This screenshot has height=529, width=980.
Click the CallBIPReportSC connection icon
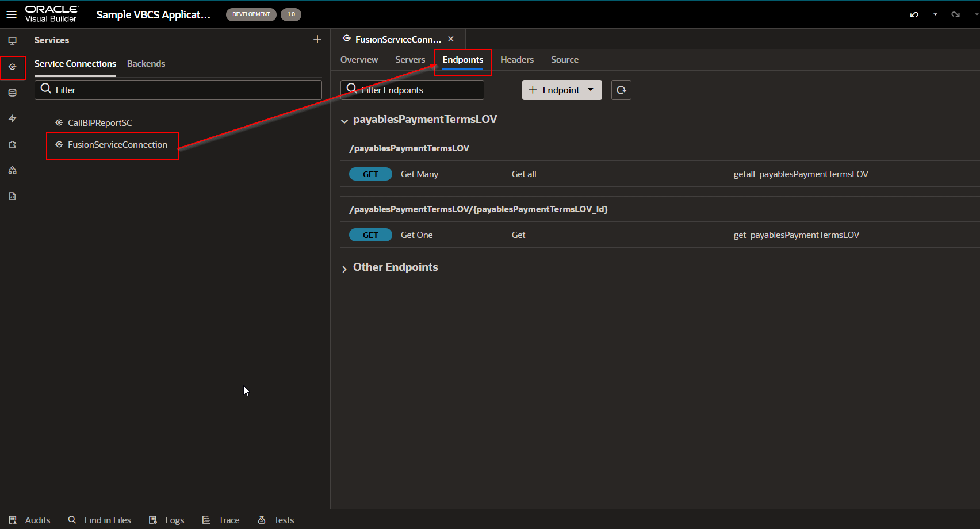click(59, 122)
